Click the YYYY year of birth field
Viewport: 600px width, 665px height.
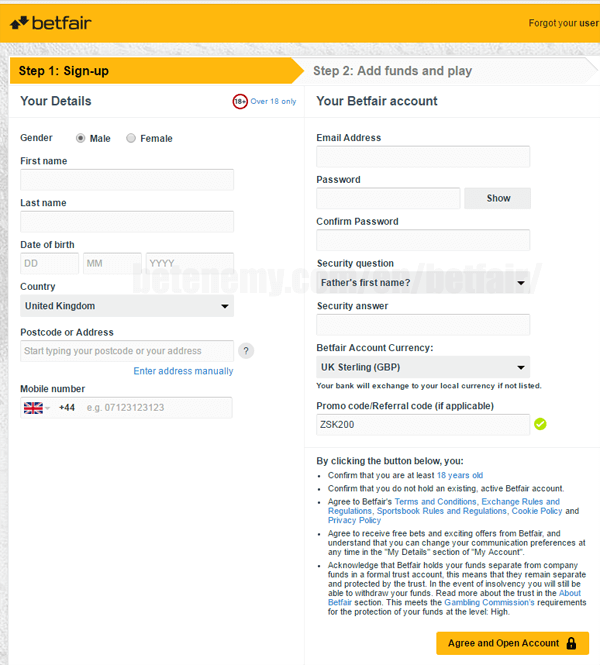click(190, 263)
